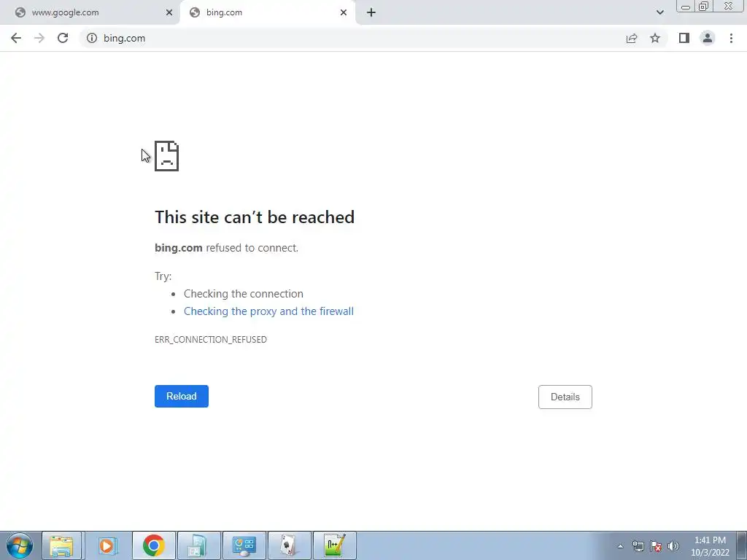
Task: Open the Solitaire cards taskbar icon
Action: (289, 545)
